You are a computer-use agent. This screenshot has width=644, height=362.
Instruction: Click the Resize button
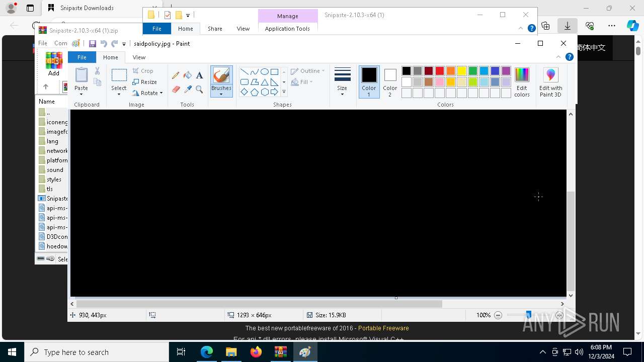click(145, 82)
